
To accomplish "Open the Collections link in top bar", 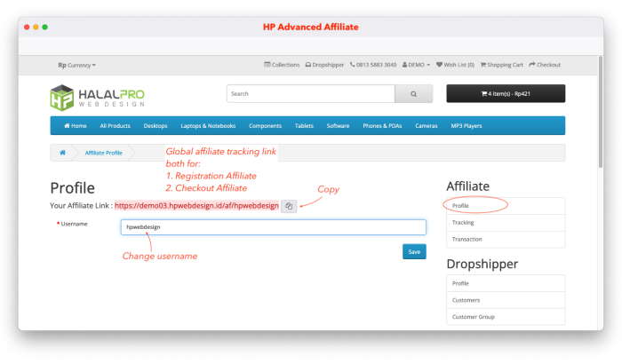I will coord(283,65).
